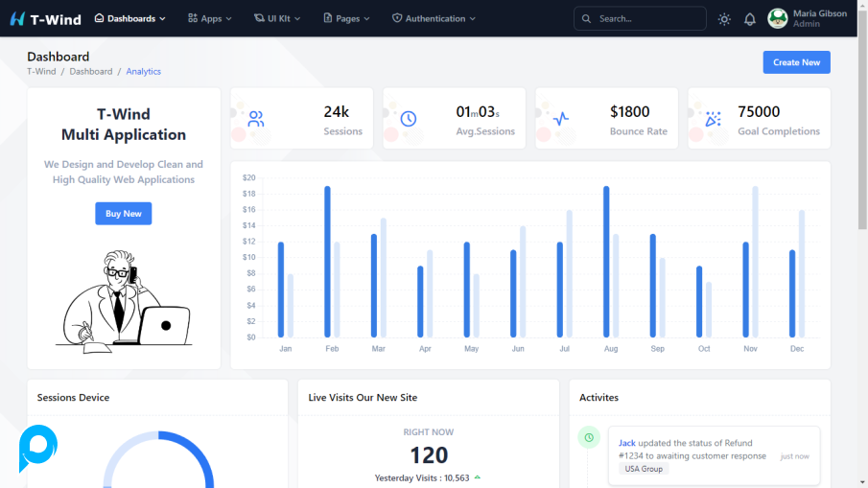Click the dark blue Oct bar
The image size is (868, 488).
[699, 302]
